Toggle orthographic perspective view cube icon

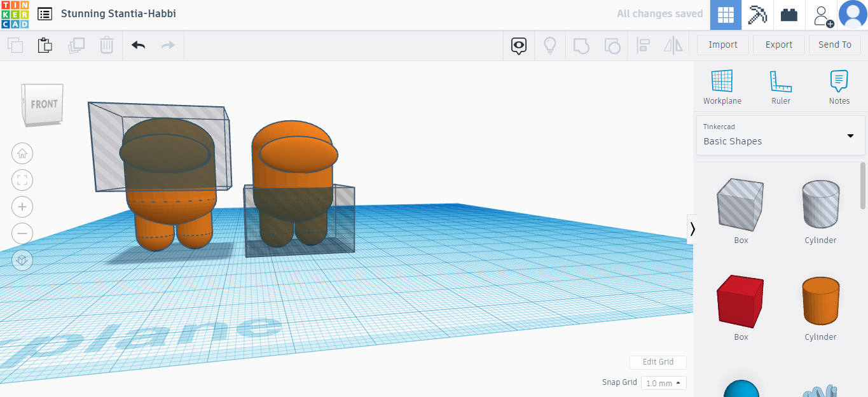point(22,260)
